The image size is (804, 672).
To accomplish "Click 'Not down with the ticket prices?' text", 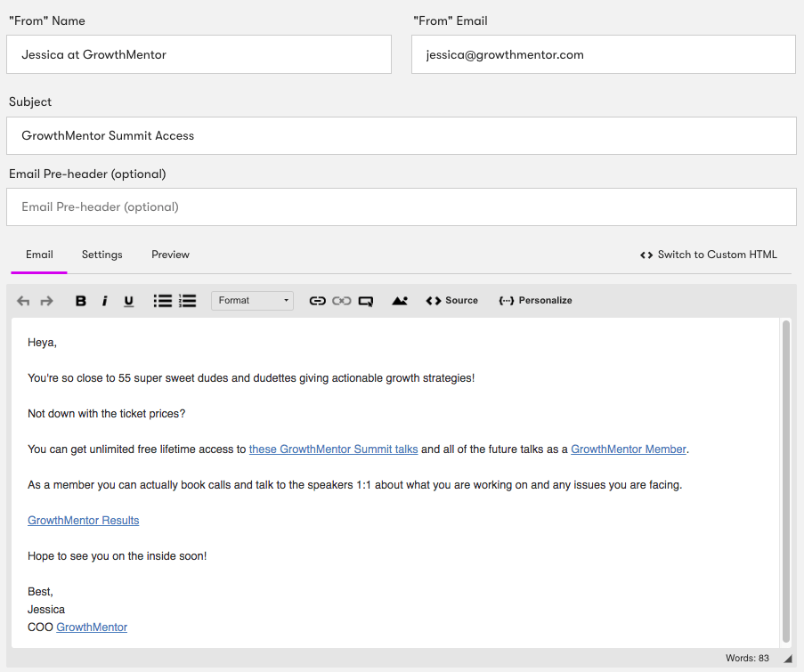I will point(106,414).
